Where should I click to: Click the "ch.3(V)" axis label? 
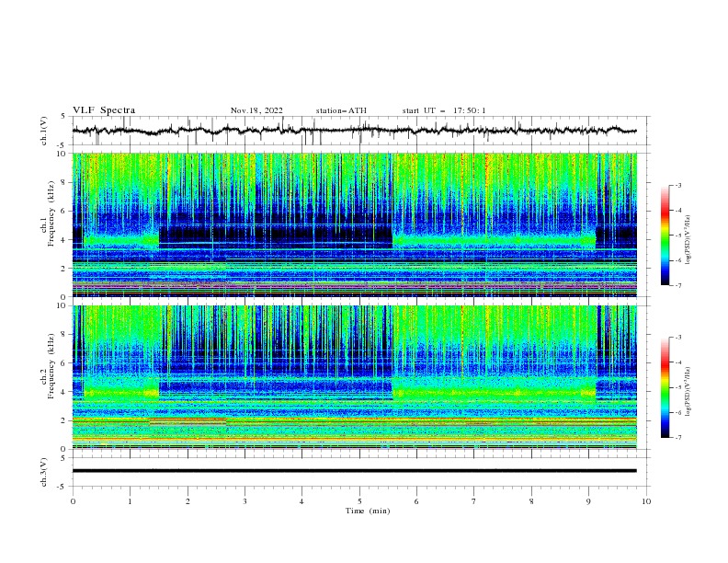pyautogui.click(x=44, y=473)
